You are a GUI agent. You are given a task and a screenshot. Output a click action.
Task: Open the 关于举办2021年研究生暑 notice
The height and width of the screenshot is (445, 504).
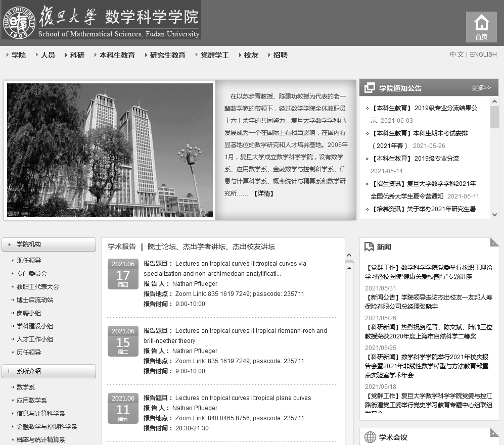point(423,209)
